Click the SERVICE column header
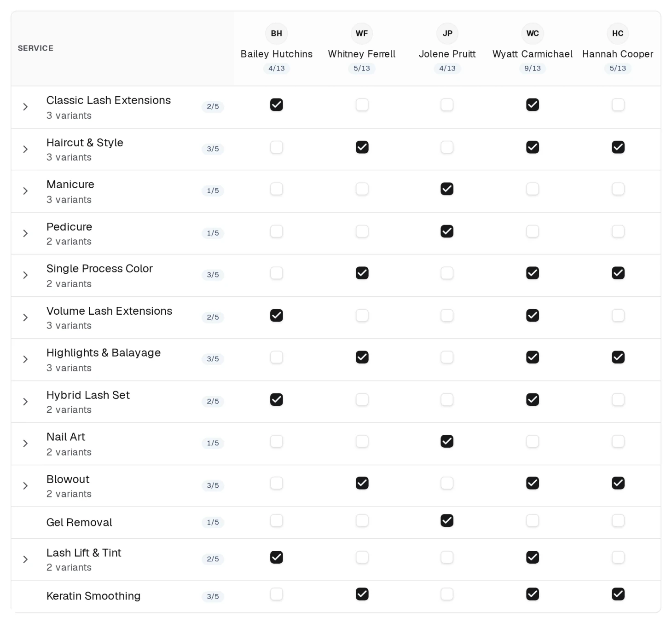 (35, 48)
